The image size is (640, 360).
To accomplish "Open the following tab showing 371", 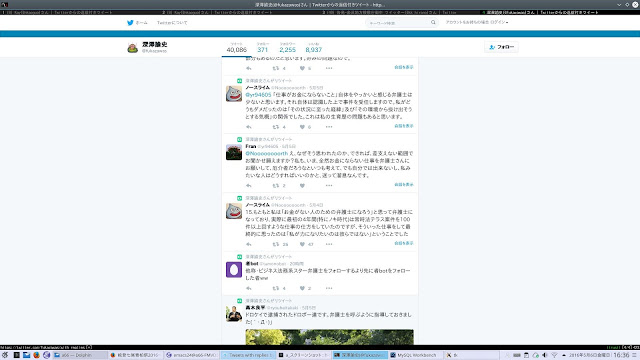I will (262, 48).
